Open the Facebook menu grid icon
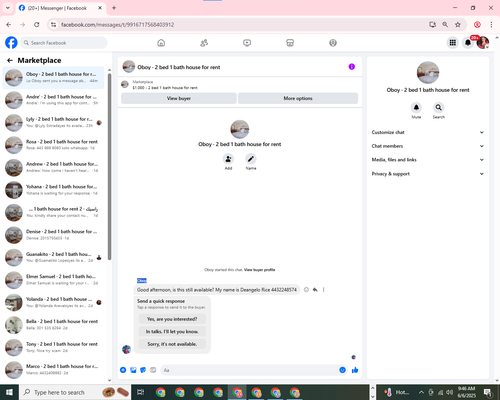This screenshot has height=400, width=500. [x=453, y=43]
